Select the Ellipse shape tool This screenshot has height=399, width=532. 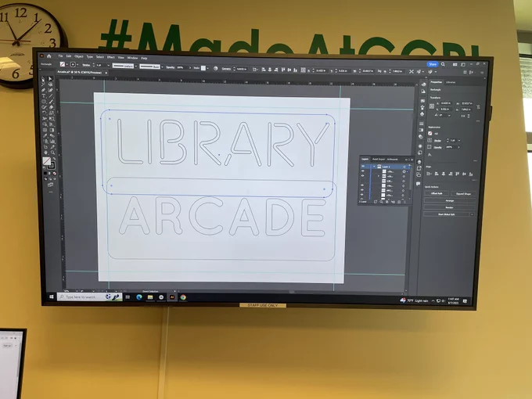point(44,102)
